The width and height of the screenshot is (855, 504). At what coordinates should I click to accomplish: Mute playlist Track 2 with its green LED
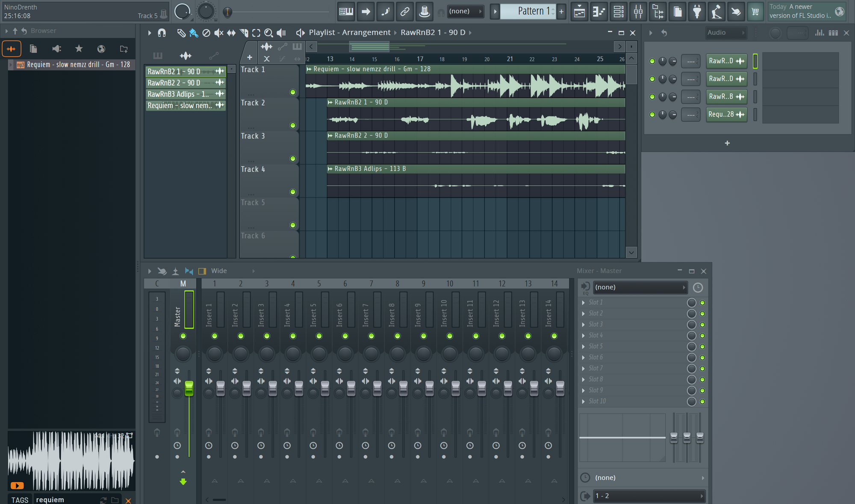click(x=293, y=125)
